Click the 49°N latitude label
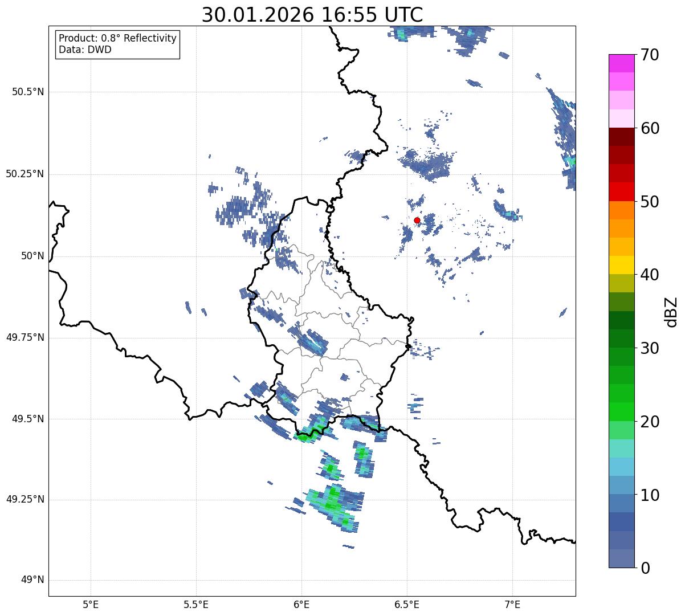 [32, 580]
